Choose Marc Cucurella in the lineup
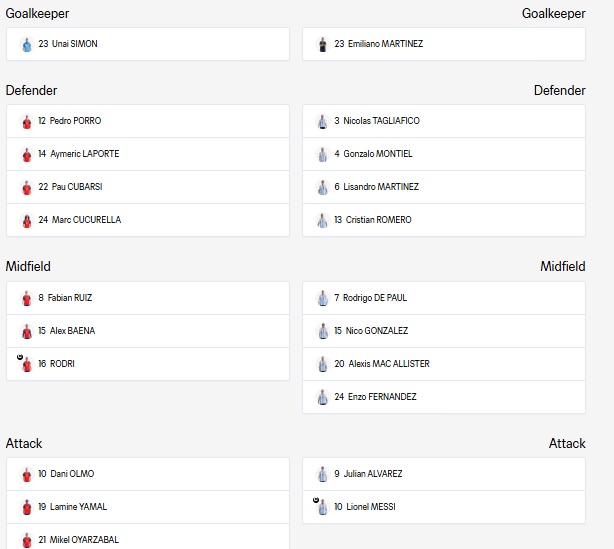This screenshot has width=614, height=549. [148, 220]
